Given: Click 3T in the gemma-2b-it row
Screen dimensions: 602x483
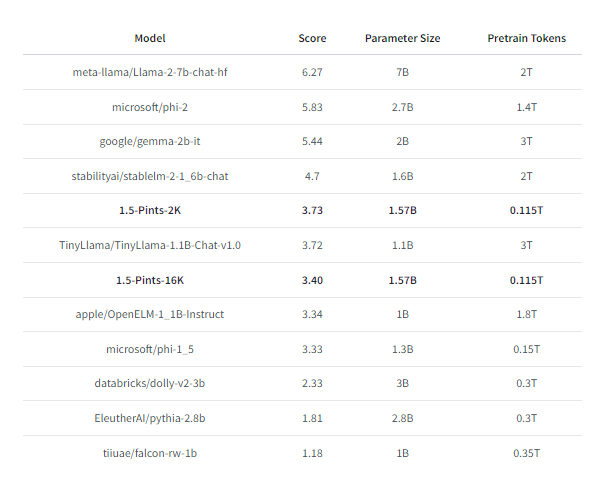Looking at the screenshot, I should (x=526, y=141).
